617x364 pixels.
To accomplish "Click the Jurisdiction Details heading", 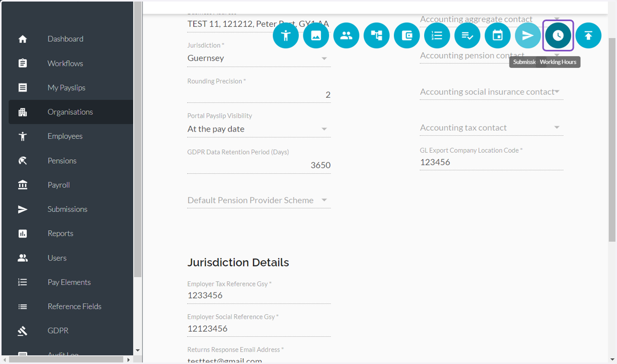I will click(238, 262).
